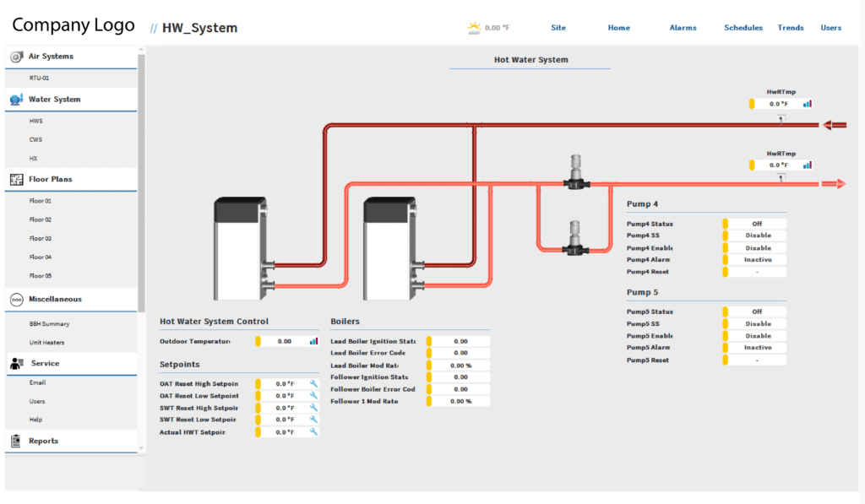
Task: Open Floor 03 plan
Action: point(41,238)
